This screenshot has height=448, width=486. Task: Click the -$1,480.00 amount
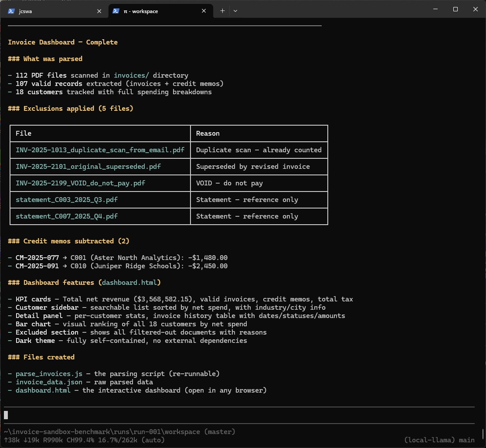(x=207, y=258)
